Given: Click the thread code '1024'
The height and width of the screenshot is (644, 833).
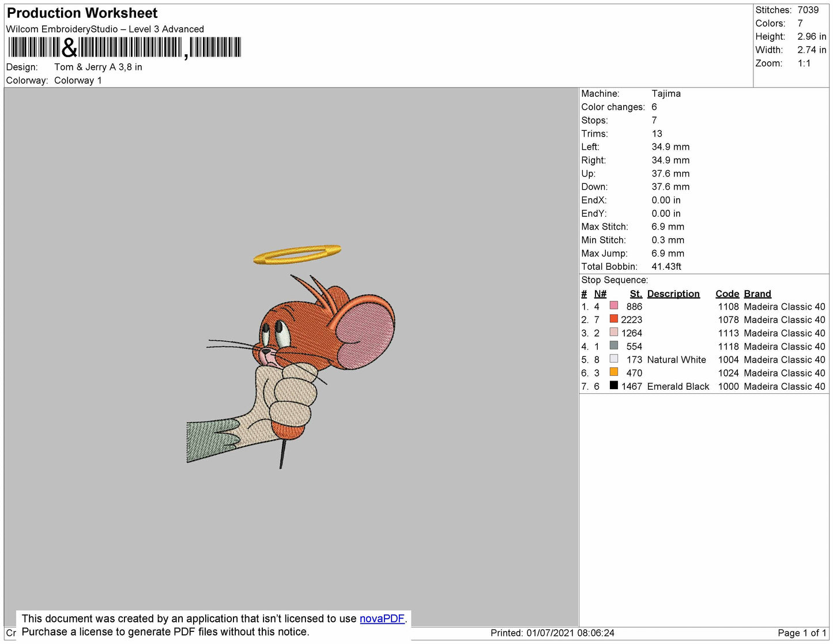Looking at the screenshot, I should pos(729,373).
